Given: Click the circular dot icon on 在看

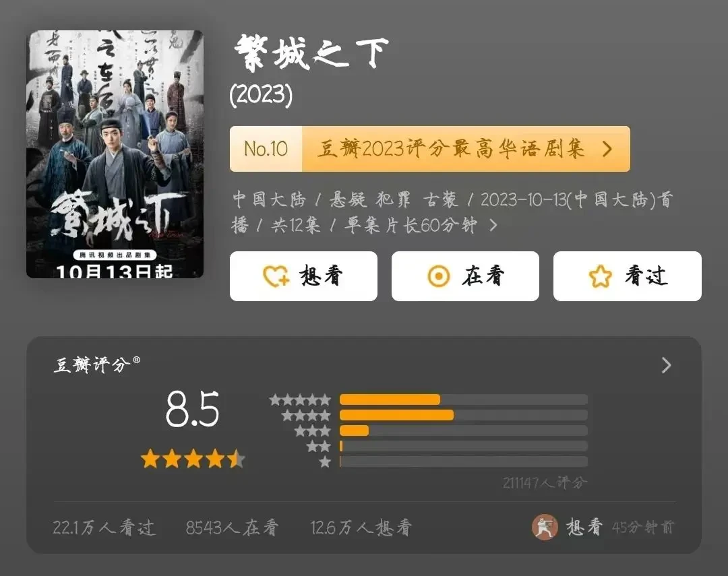Looking at the screenshot, I should (x=439, y=276).
